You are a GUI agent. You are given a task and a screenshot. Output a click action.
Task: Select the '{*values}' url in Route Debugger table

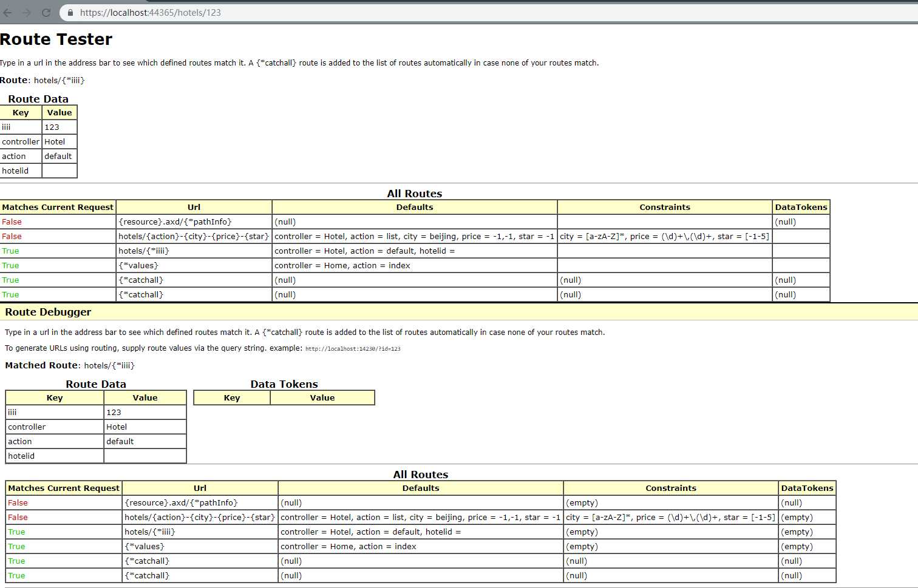tap(200, 546)
